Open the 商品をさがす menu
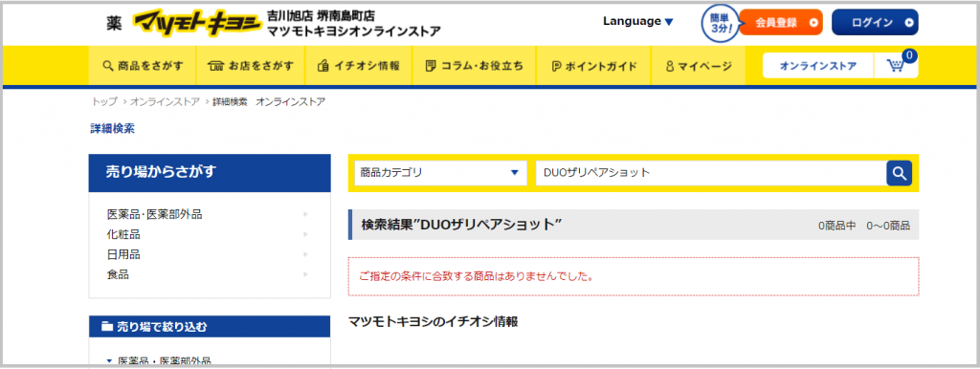Screen dimensions: 980x369 pyautogui.click(x=143, y=66)
